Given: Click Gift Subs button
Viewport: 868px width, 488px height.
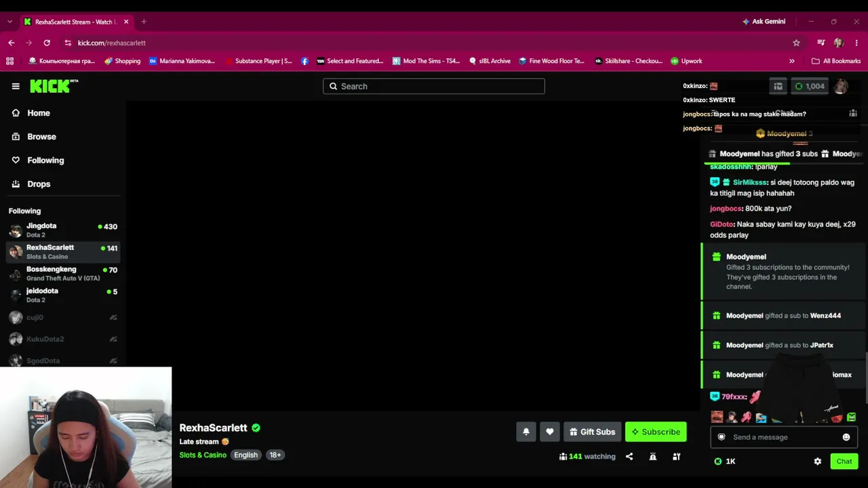Looking at the screenshot, I should pyautogui.click(x=593, y=432).
